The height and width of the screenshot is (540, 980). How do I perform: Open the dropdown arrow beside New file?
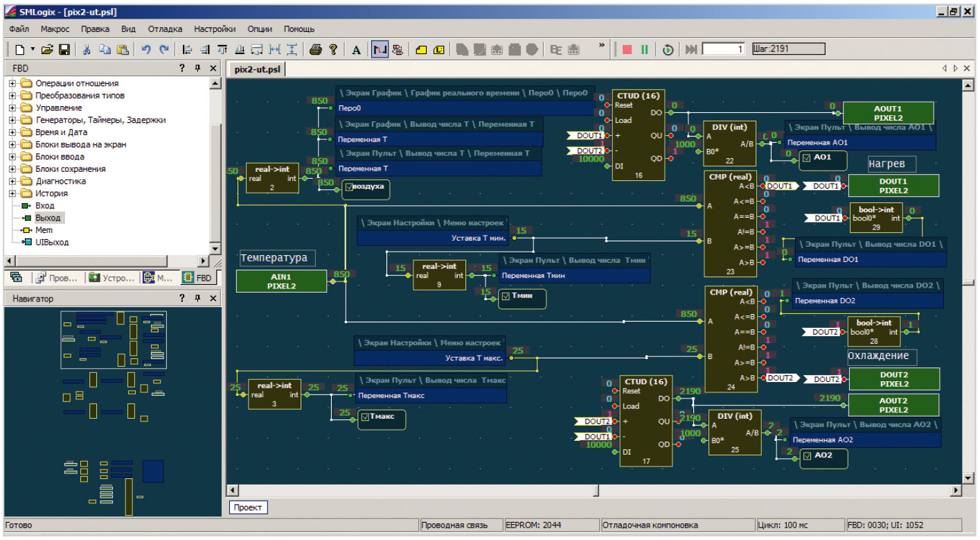(x=33, y=49)
